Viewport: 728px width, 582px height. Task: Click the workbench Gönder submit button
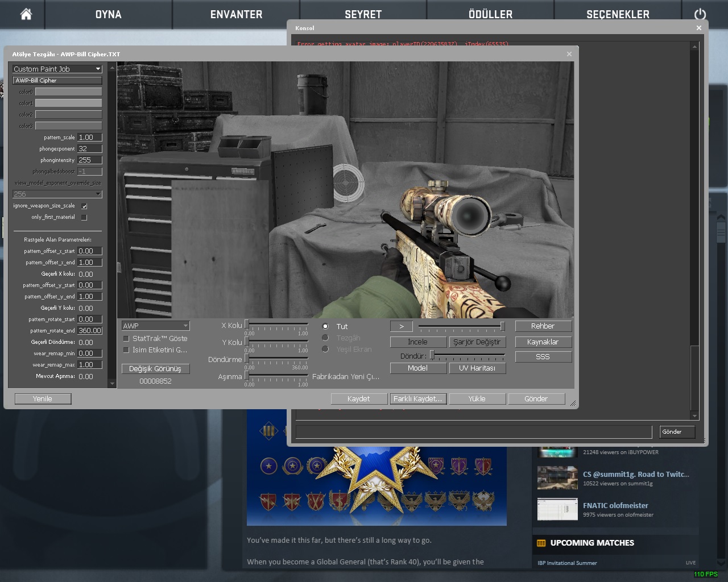[x=536, y=398]
